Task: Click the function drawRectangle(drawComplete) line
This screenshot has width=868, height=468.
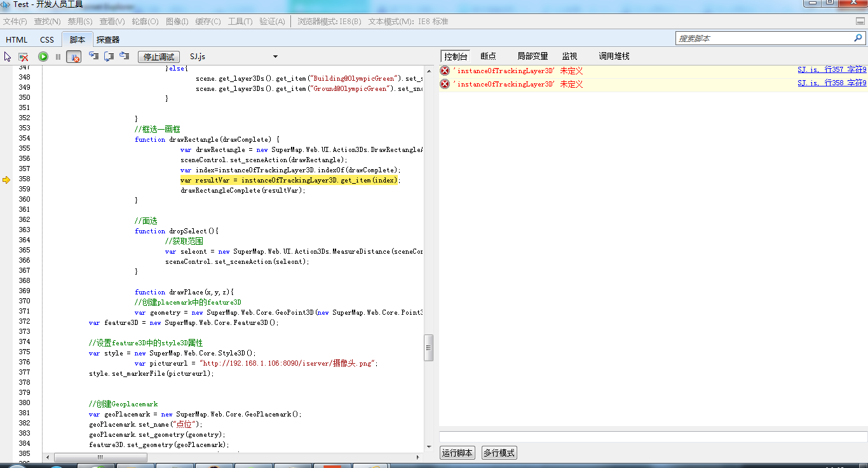Action: point(207,139)
